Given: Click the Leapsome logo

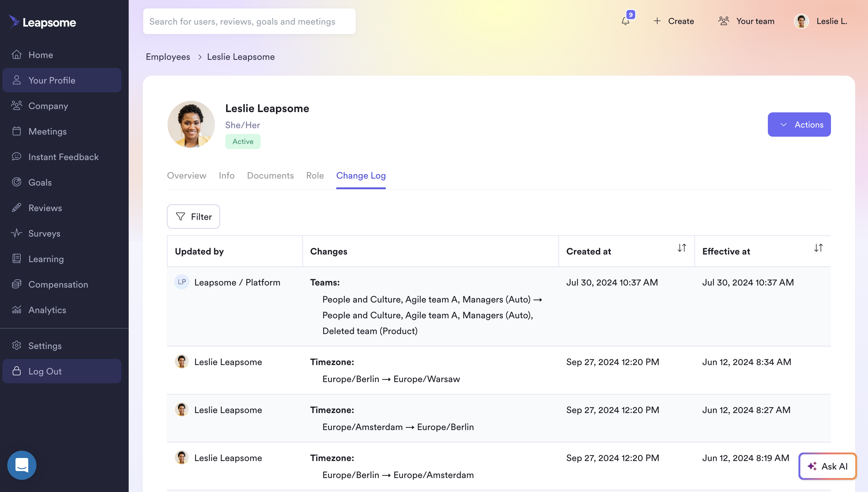Looking at the screenshot, I should pyautogui.click(x=42, y=22).
